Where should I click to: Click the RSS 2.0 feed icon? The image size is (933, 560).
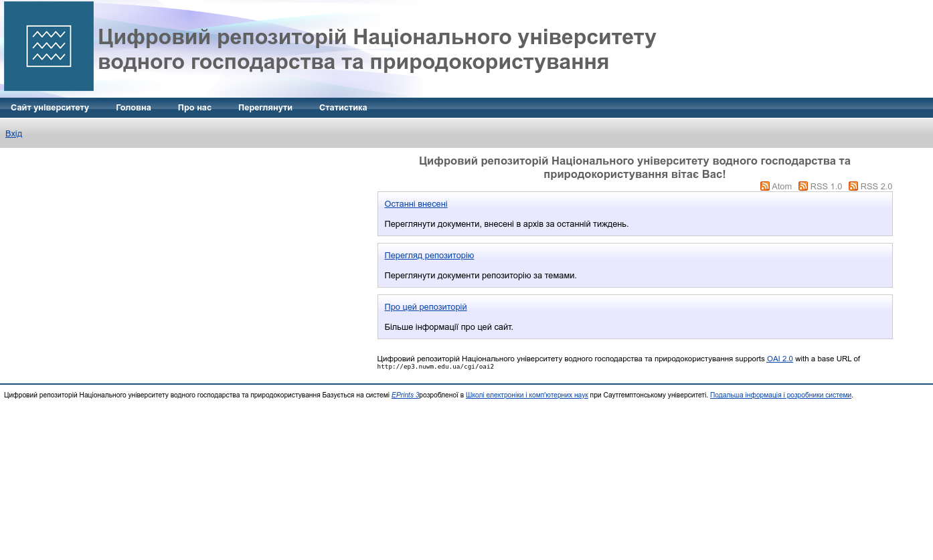point(853,186)
